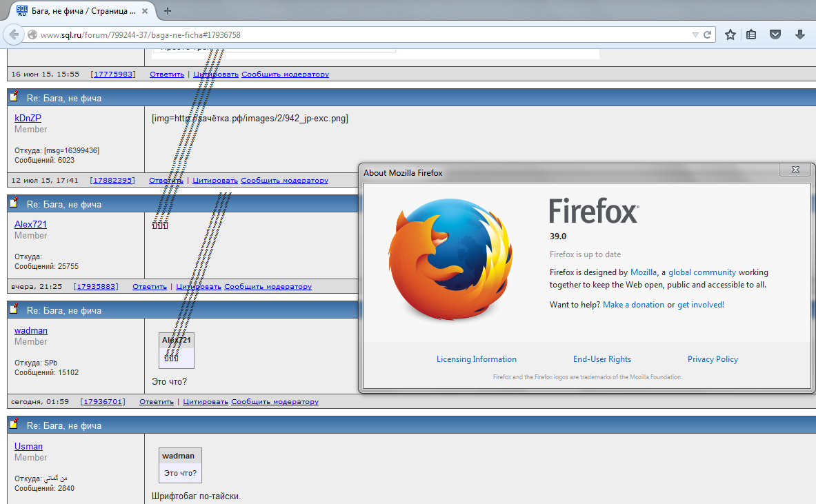
Task: Open a new tab with plus button
Action: [167, 10]
